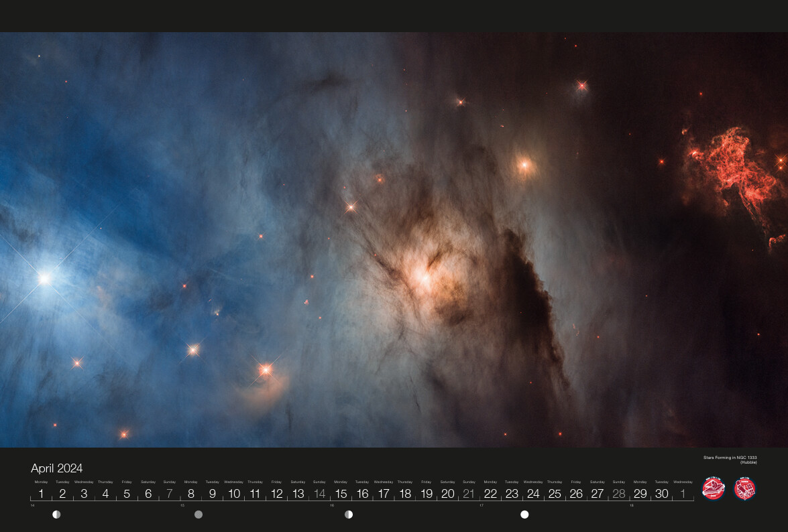Click the bright blue-white star on the left
This screenshot has height=532, width=788.
[x=44, y=278]
